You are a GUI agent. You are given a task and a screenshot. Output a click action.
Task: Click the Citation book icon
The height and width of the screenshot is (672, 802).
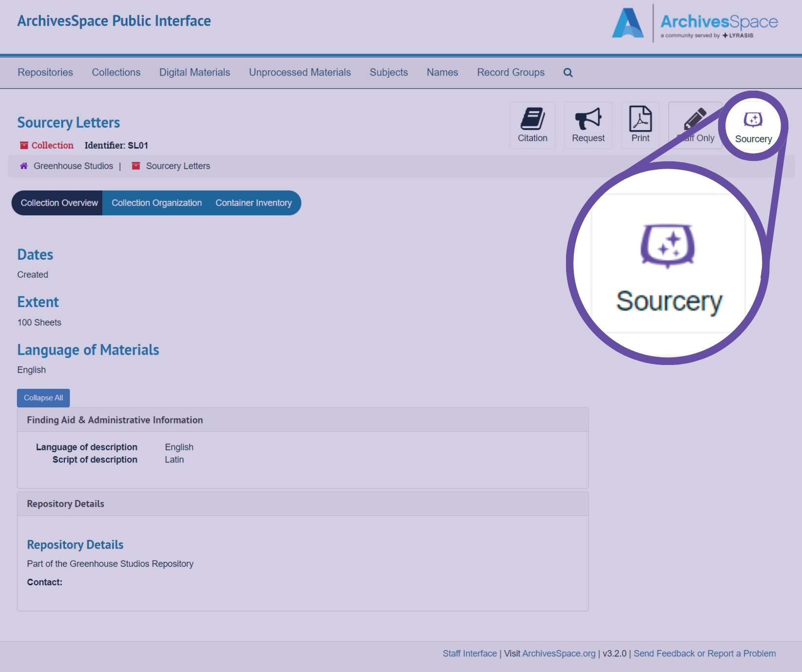532,119
